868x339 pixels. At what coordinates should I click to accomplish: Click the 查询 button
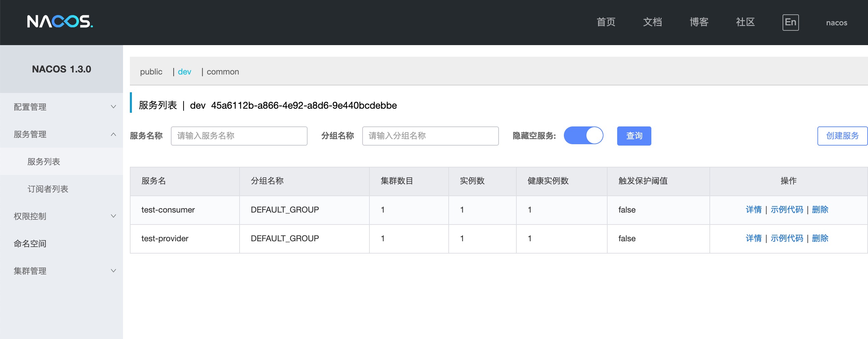point(634,136)
